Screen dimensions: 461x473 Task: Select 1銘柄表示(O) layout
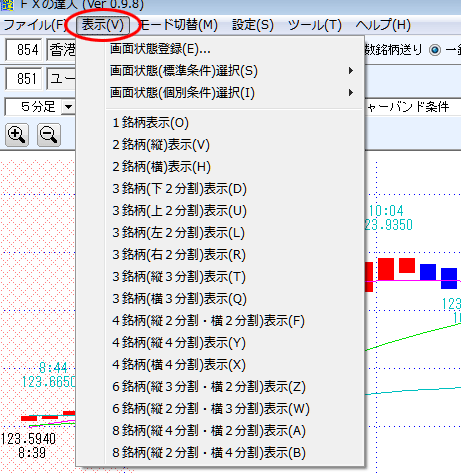click(219, 123)
